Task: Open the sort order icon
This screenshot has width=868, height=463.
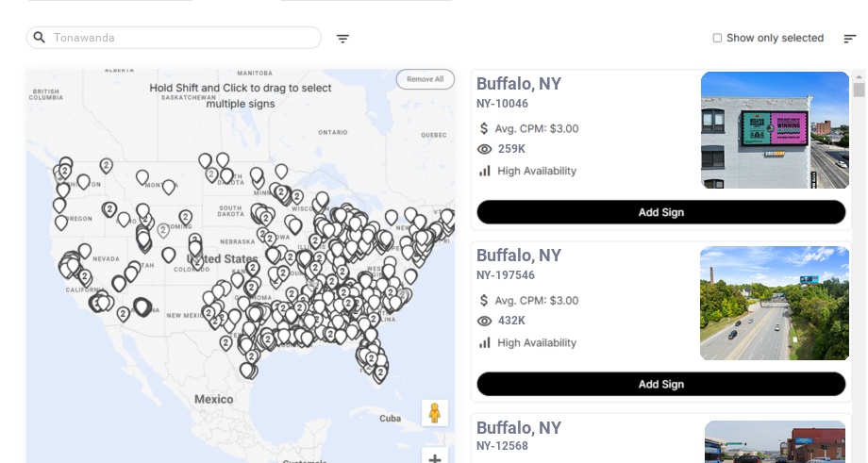Action: [850, 39]
